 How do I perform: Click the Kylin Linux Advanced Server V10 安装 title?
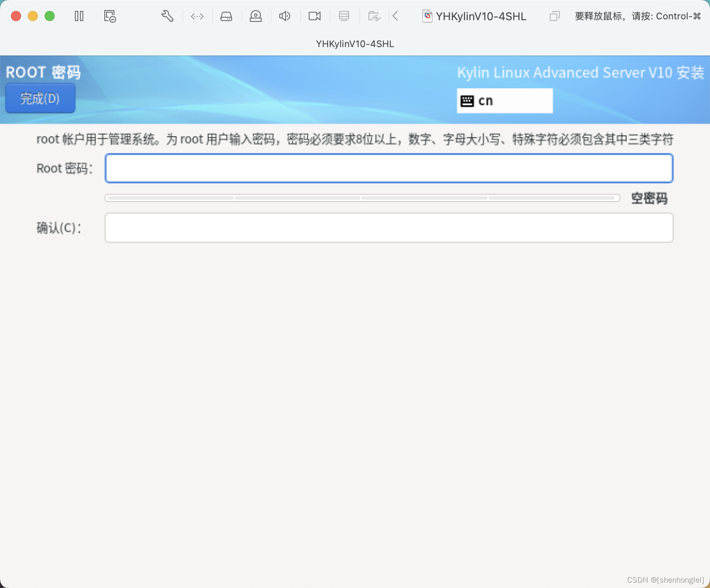point(581,72)
